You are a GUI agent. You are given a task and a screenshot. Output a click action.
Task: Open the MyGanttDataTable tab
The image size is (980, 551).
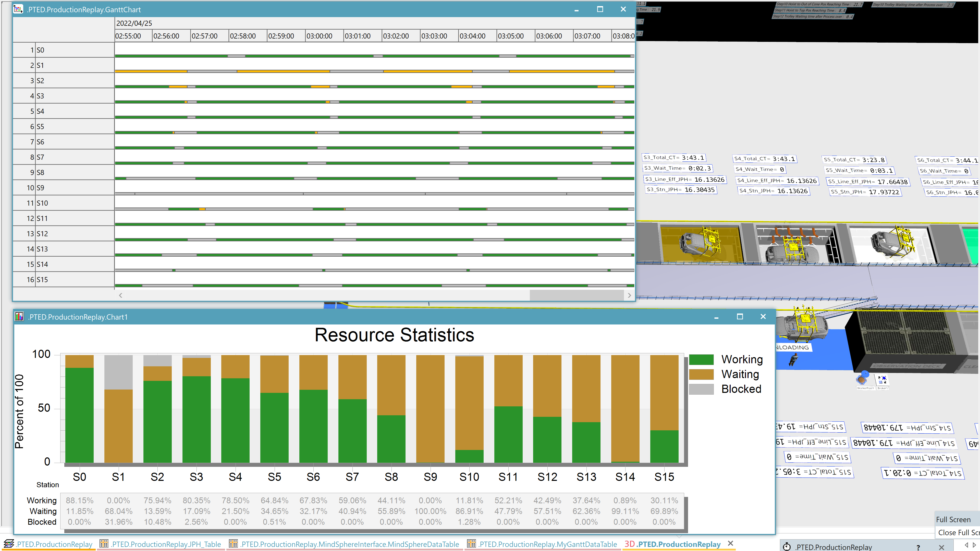coord(547,544)
